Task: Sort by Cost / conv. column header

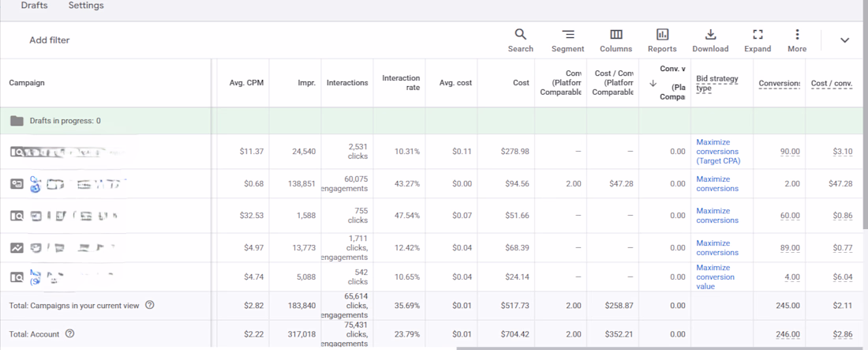Action: point(832,84)
